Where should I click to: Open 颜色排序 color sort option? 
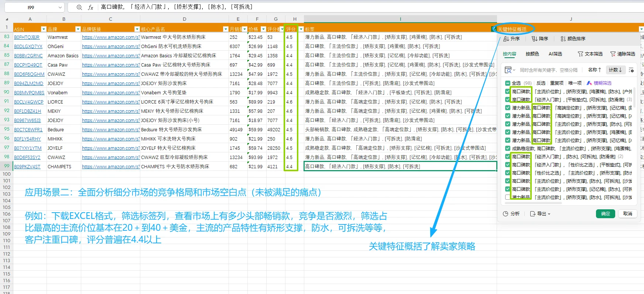click(x=573, y=39)
